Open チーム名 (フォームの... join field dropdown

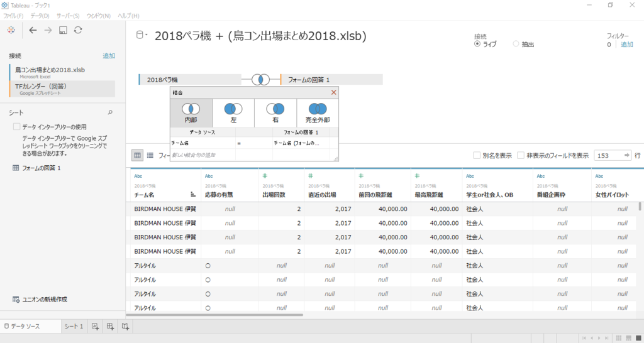[301, 143]
